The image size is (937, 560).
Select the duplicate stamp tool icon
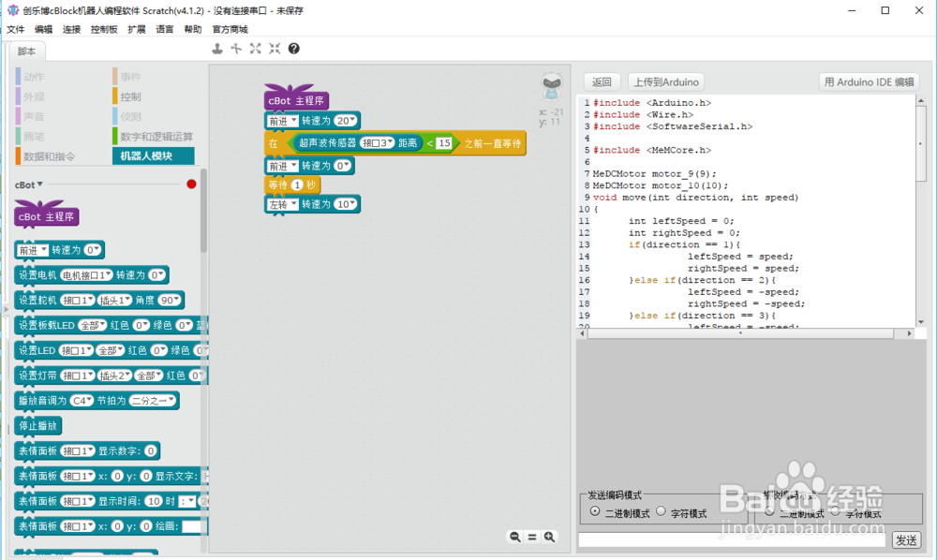pos(217,49)
